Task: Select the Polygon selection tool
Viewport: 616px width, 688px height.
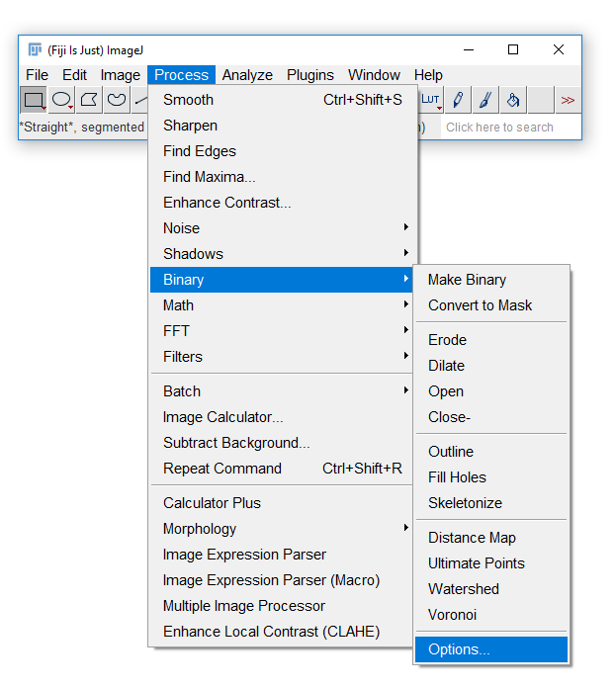Action: 89,100
